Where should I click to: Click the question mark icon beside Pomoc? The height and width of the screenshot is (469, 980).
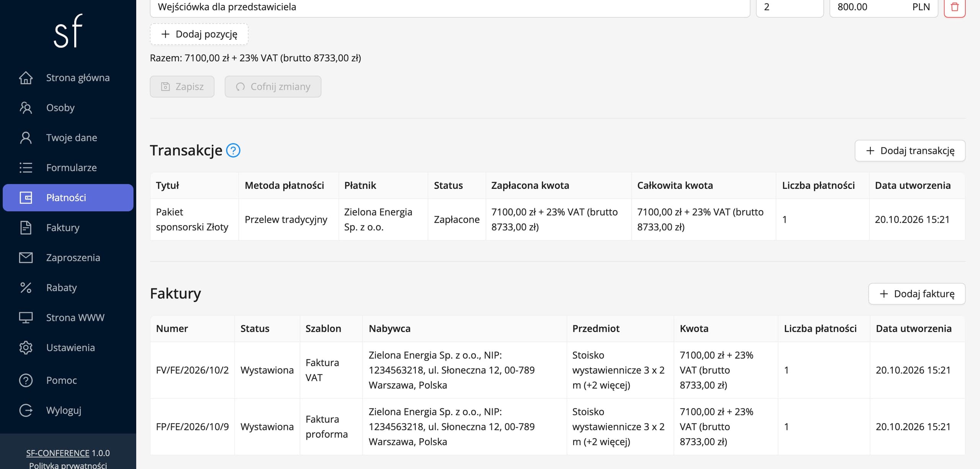coord(26,380)
